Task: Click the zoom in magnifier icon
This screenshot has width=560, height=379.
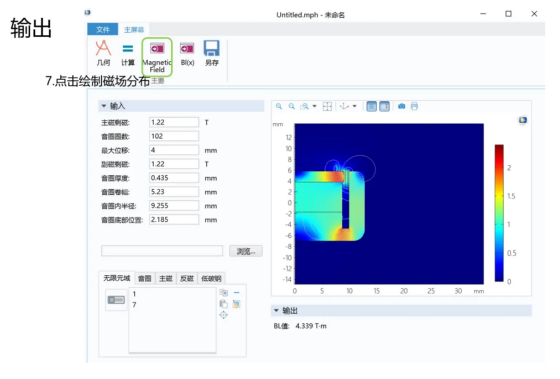Action: tap(279, 106)
